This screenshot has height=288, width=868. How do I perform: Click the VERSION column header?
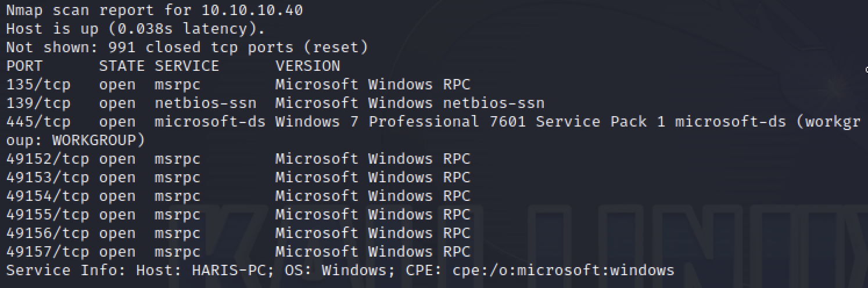tap(308, 66)
